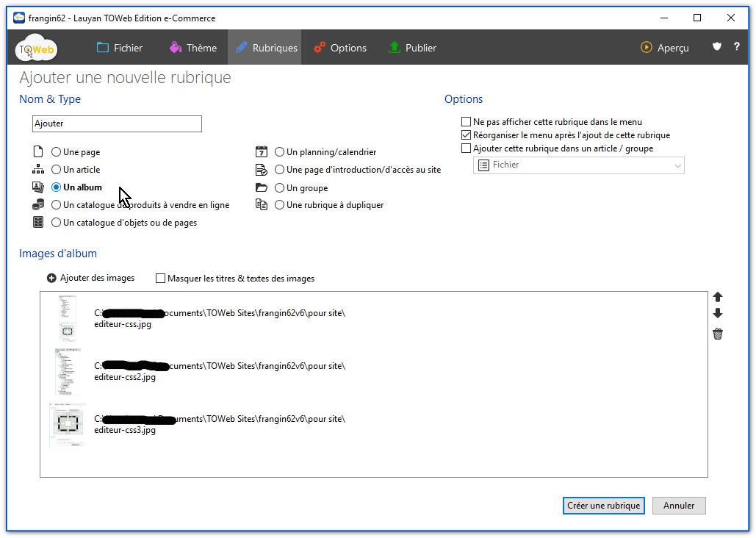Click the shield icon in top bar
The image size is (756, 538).
pyautogui.click(x=717, y=47)
